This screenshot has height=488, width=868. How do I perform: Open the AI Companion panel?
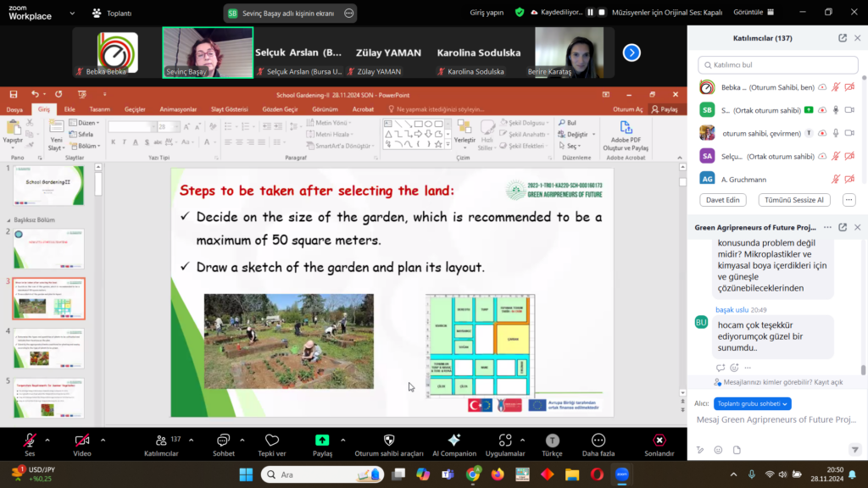tap(453, 440)
